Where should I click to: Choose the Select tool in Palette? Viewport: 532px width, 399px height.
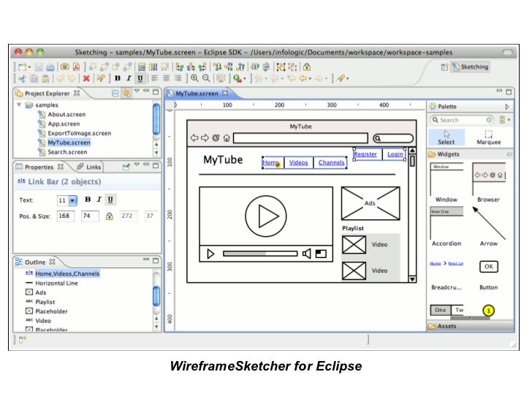tap(446, 137)
